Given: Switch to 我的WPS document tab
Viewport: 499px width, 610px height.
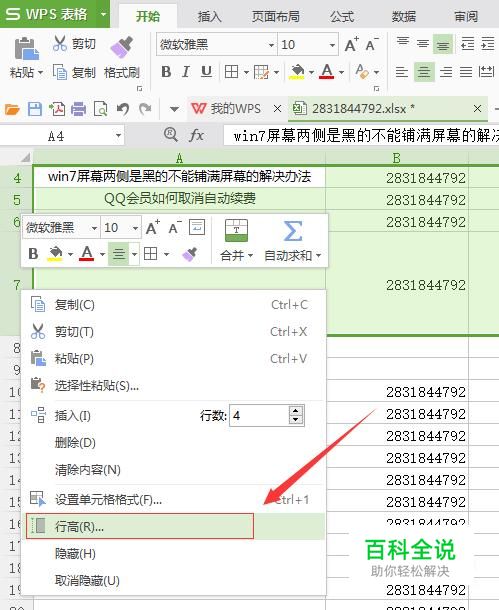Looking at the screenshot, I should pyautogui.click(x=235, y=109).
